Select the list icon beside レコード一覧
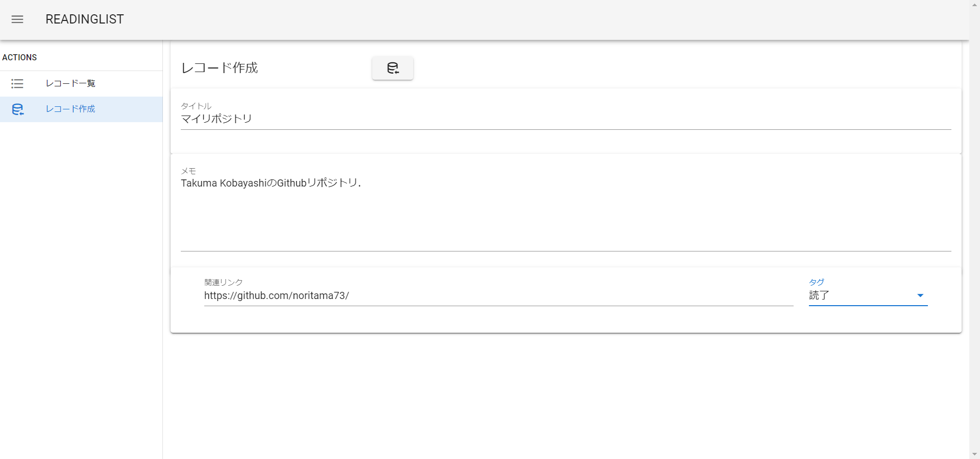Screen dimensions: 980x459 coord(17,84)
